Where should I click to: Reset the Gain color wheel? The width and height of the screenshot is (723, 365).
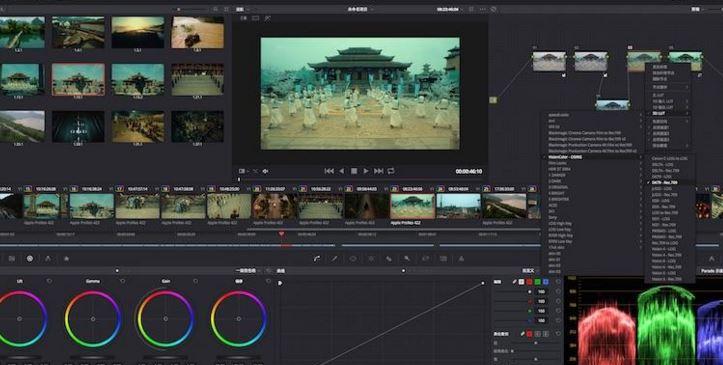(196, 281)
